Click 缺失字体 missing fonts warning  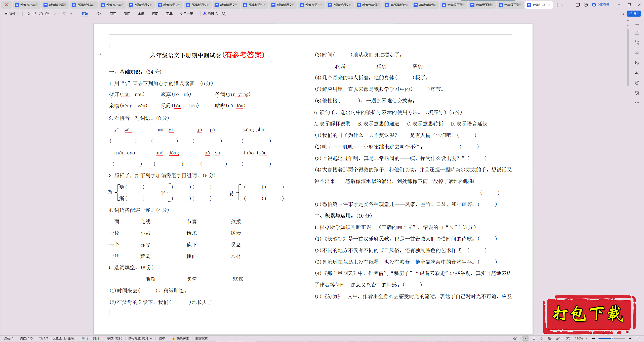(x=181, y=338)
